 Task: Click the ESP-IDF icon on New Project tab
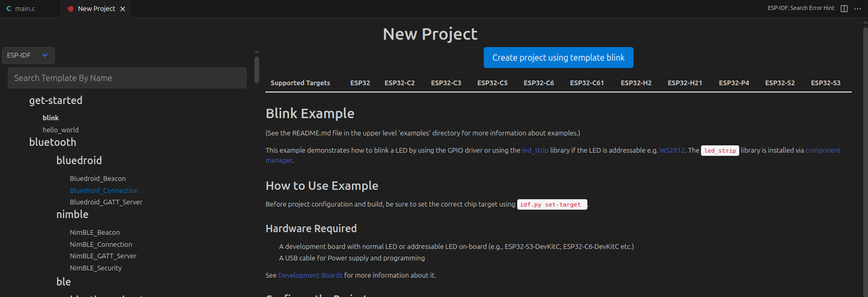click(71, 9)
